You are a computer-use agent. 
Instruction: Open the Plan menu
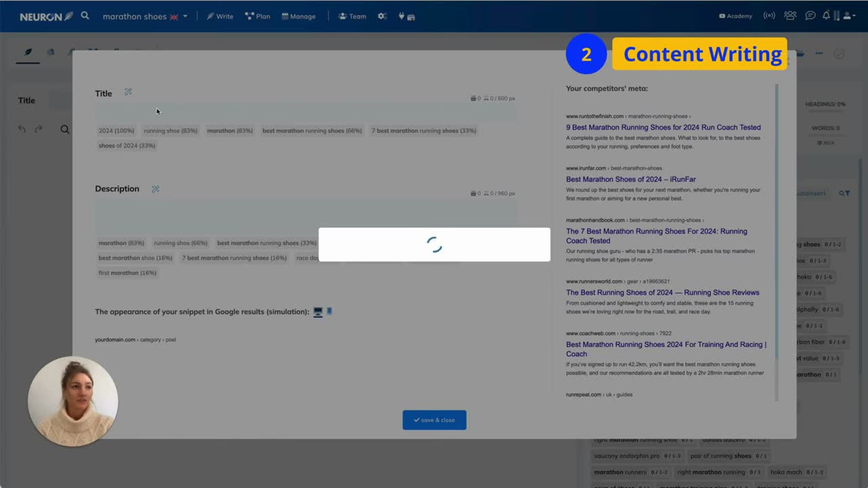point(258,16)
